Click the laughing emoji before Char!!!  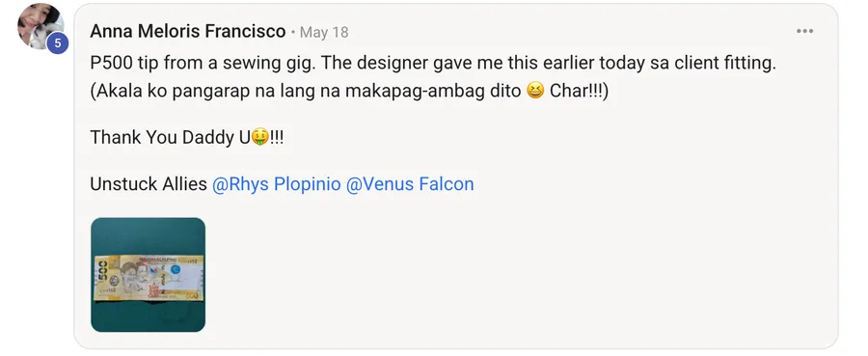coord(534,91)
